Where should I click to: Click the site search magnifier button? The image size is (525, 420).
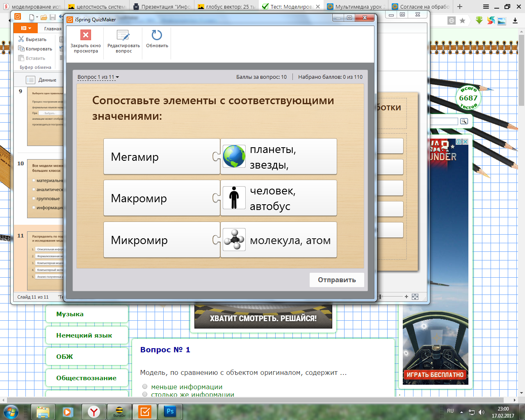point(464,121)
